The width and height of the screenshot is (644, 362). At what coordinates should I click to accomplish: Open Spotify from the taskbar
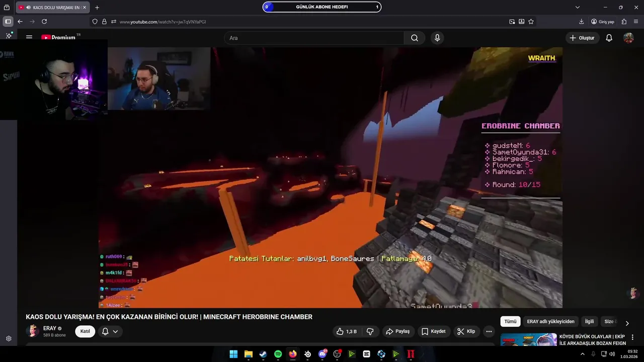tap(278, 354)
